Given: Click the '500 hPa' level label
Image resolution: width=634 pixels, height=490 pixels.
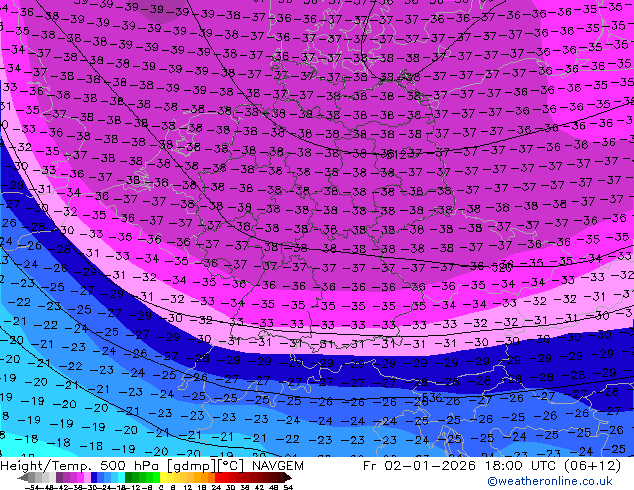Looking at the screenshot, I should pos(130,466).
